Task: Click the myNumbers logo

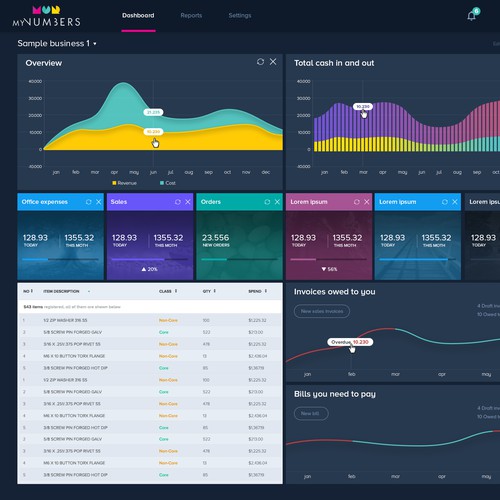Action: coord(46,16)
